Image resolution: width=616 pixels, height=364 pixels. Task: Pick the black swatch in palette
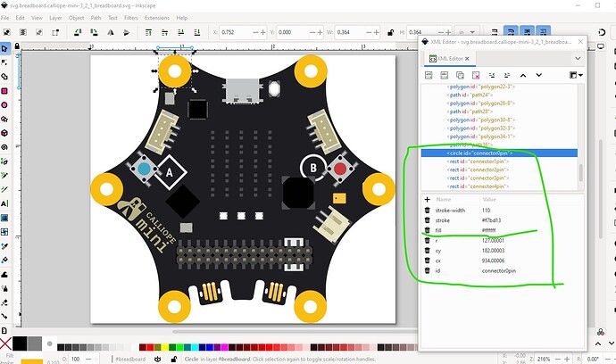[x=20, y=343]
